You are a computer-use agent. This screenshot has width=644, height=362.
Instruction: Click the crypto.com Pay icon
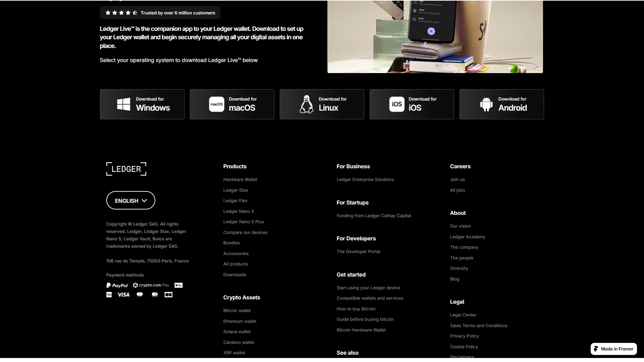(x=151, y=285)
